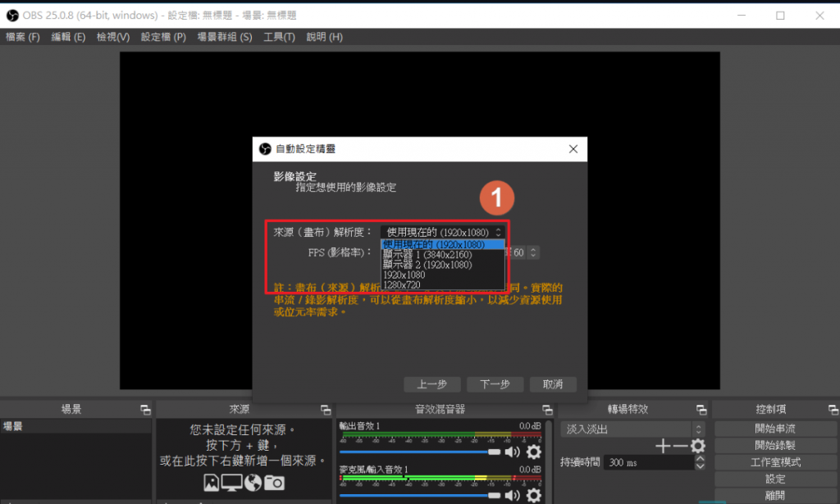
Task: Close the 自動設定精靈 dialog
Action: coord(573,148)
